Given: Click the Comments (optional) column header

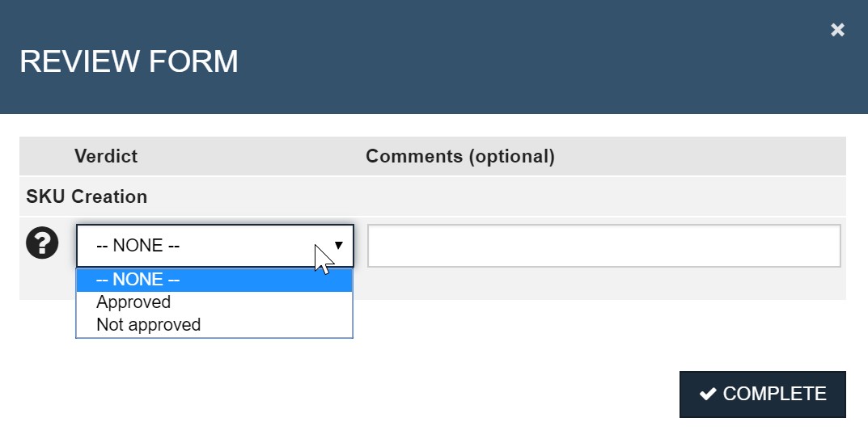Looking at the screenshot, I should pyautogui.click(x=459, y=156).
